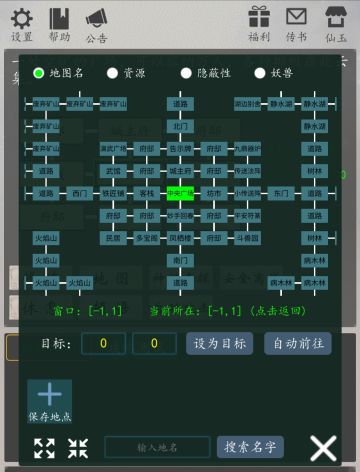Focus the 输入地名 search input

pos(157,447)
